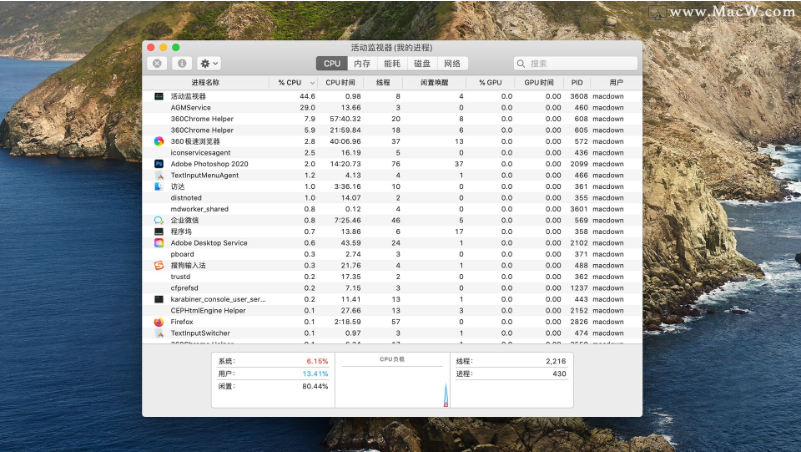Viewport: 801px width, 452px height.
Task: Switch to the 磁盘 tab
Action: pyautogui.click(x=422, y=63)
